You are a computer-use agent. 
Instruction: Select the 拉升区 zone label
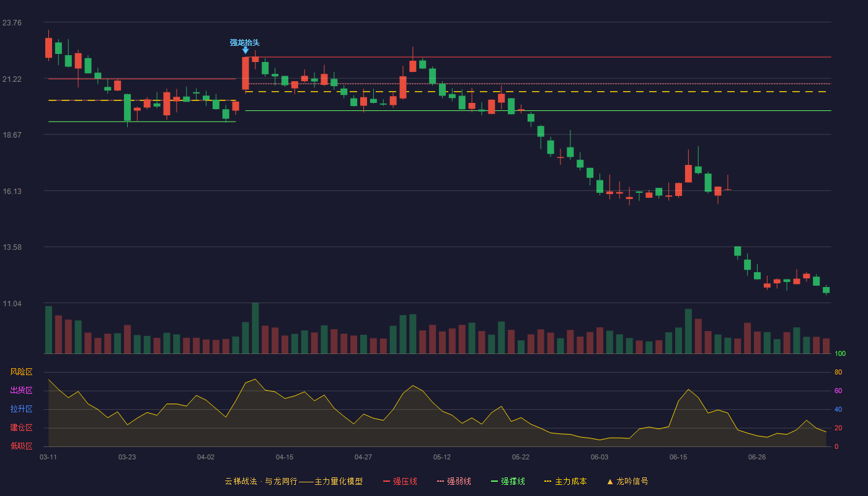click(x=21, y=409)
